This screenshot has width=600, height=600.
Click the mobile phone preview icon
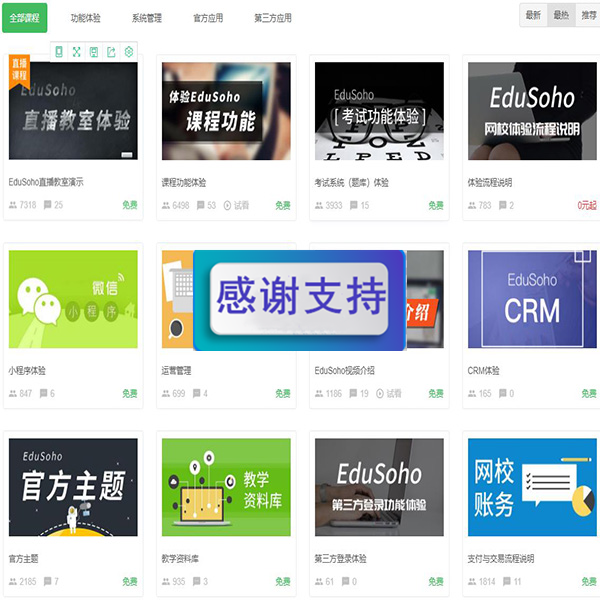point(59,52)
